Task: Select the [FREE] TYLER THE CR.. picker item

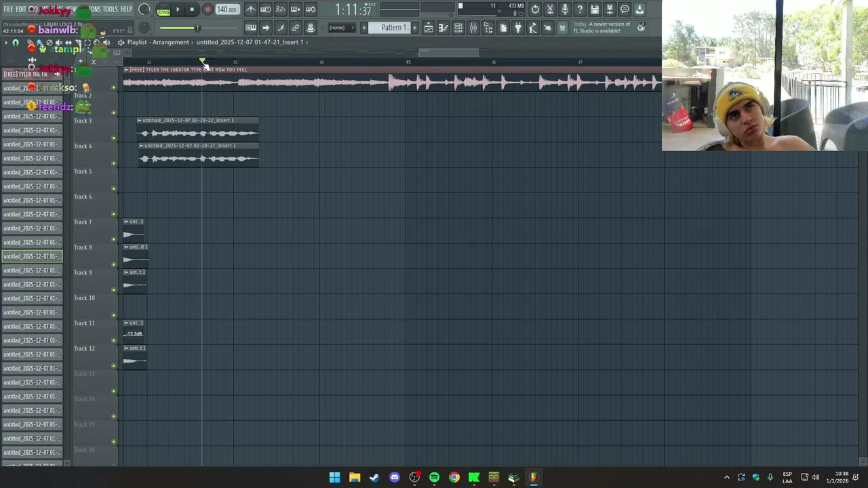Action: coord(33,74)
